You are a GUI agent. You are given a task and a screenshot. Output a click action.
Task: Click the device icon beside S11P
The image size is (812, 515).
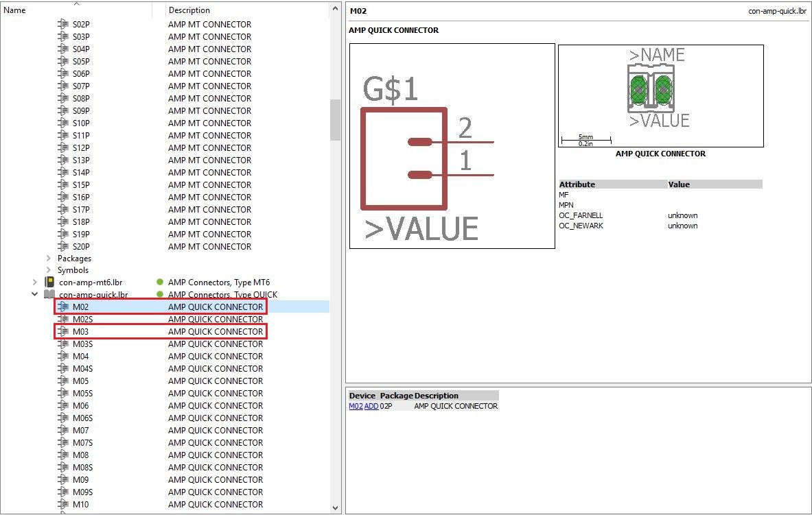pyautogui.click(x=63, y=135)
